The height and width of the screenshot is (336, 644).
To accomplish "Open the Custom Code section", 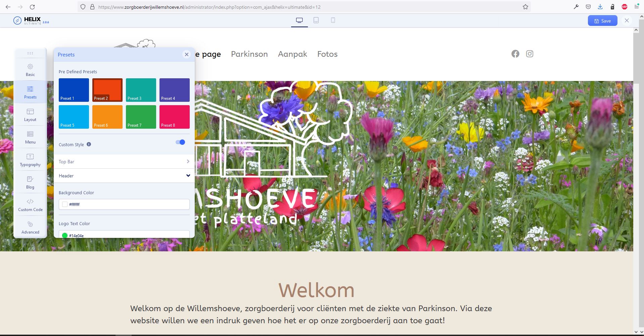I will click(30, 205).
